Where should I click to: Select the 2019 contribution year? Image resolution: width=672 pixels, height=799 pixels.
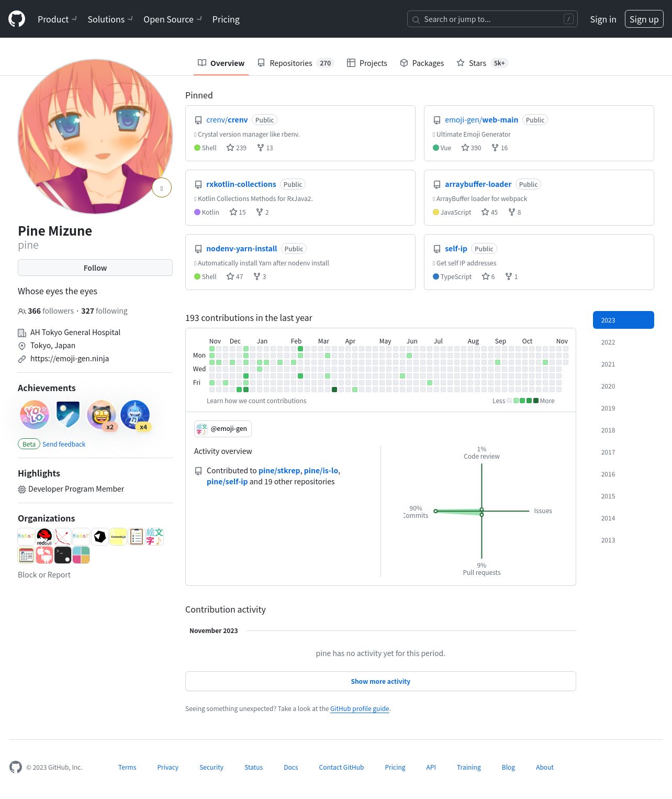[x=623, y=408]
